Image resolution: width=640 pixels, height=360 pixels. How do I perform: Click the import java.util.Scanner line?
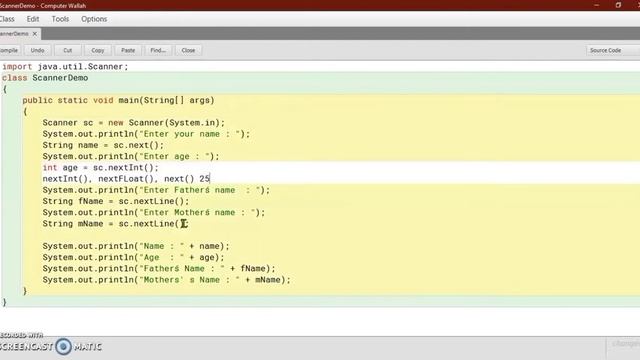[65, 67]
